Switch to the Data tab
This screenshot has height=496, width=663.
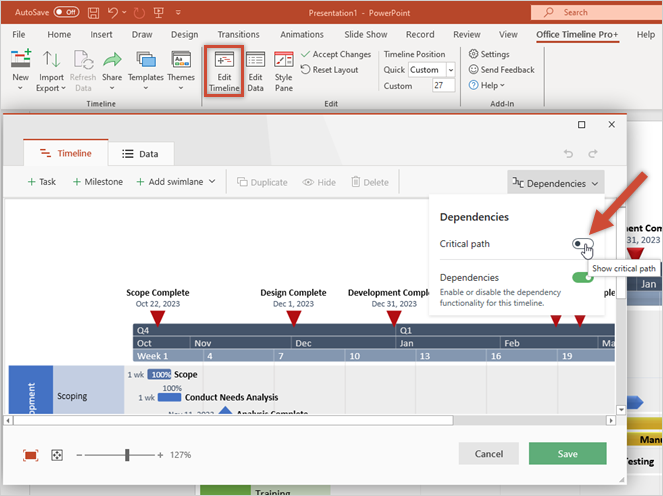pos(140,154)
